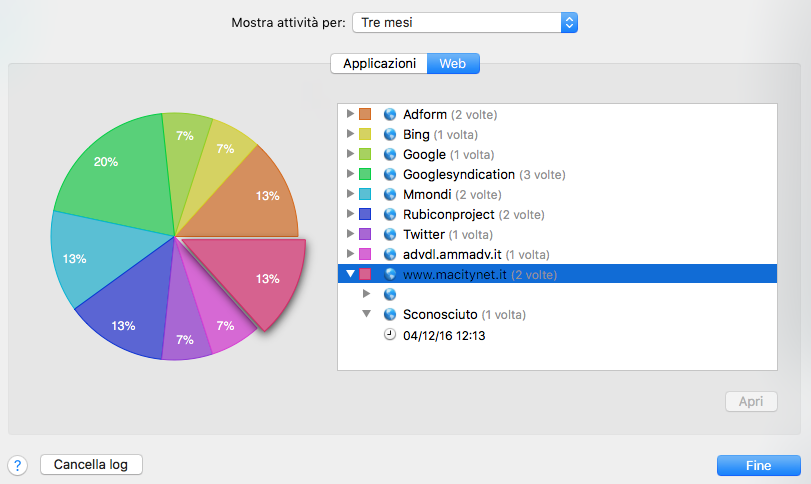Collapse the www.macitynet.it entry
The image size is (811, 484).
click(x=349, y=274)
